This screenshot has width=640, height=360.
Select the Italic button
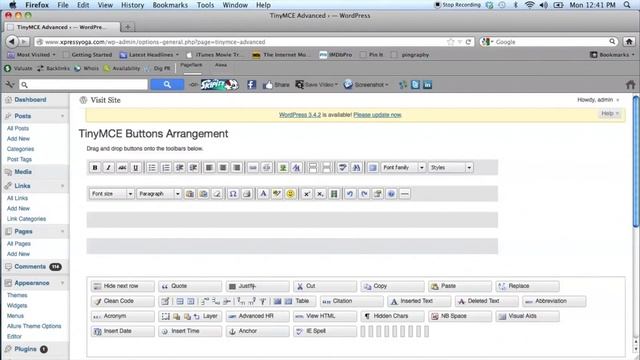coord(109,167)
